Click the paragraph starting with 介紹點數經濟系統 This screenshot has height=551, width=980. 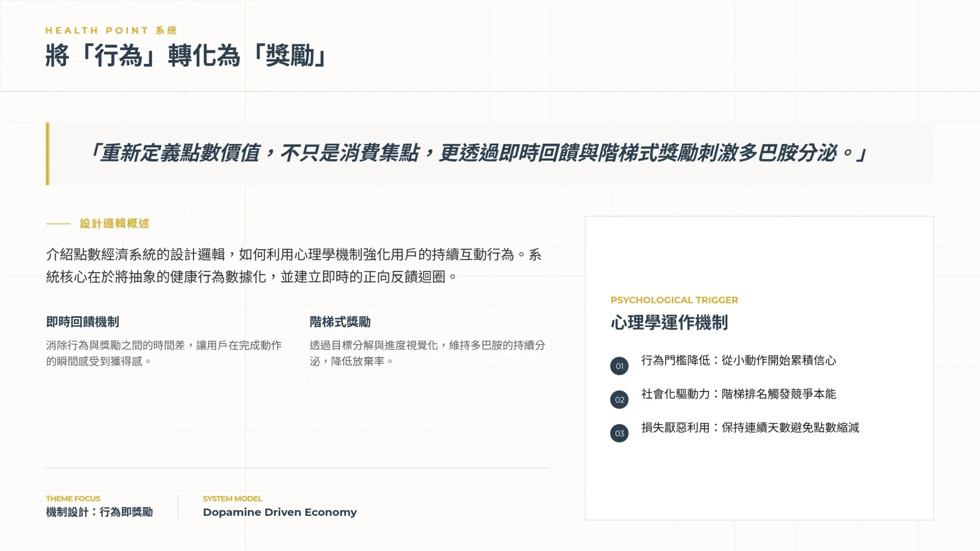tap(293, 265)
